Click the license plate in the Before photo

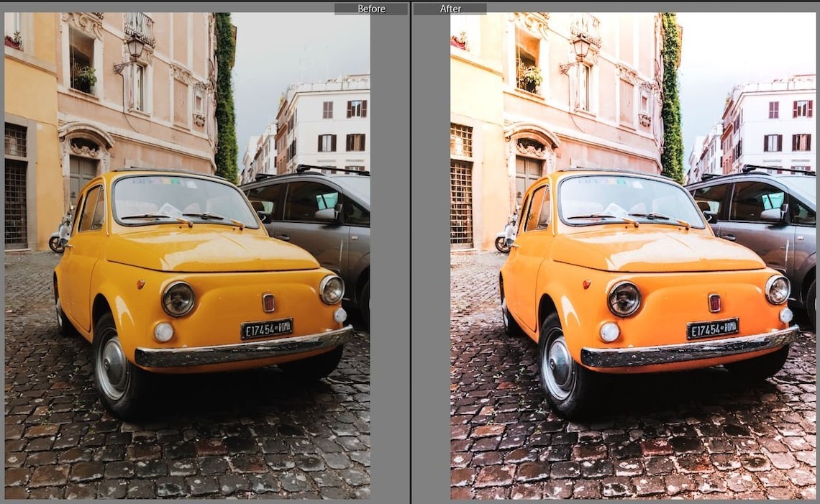click(266, 329)
